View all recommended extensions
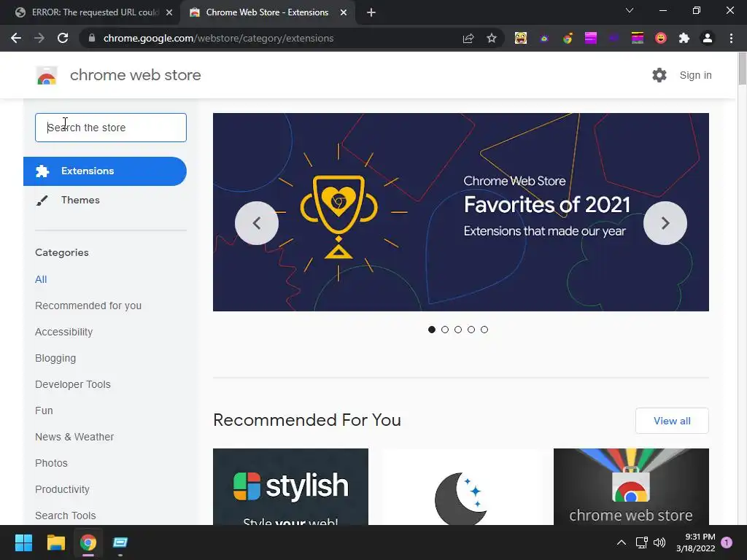Image resolution: width=747 pixels, height=560 pixels. pyautogui.click(x=672, y=421)
